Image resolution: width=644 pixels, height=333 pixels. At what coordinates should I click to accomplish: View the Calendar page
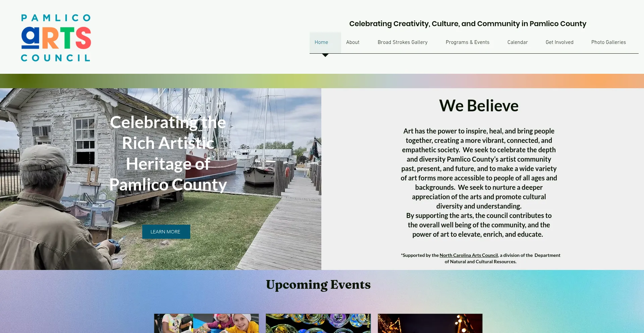coord(518,42)
